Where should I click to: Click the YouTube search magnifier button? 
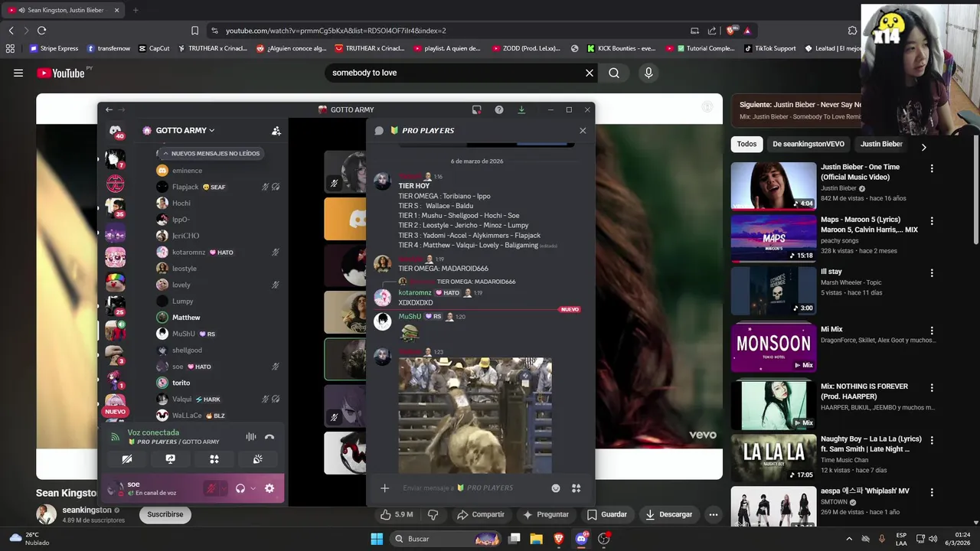tap(614, 73)
